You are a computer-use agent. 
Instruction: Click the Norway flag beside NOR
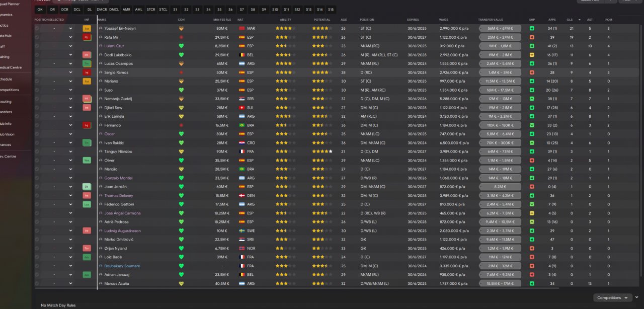pyautogui.click(x=242, y=249)
